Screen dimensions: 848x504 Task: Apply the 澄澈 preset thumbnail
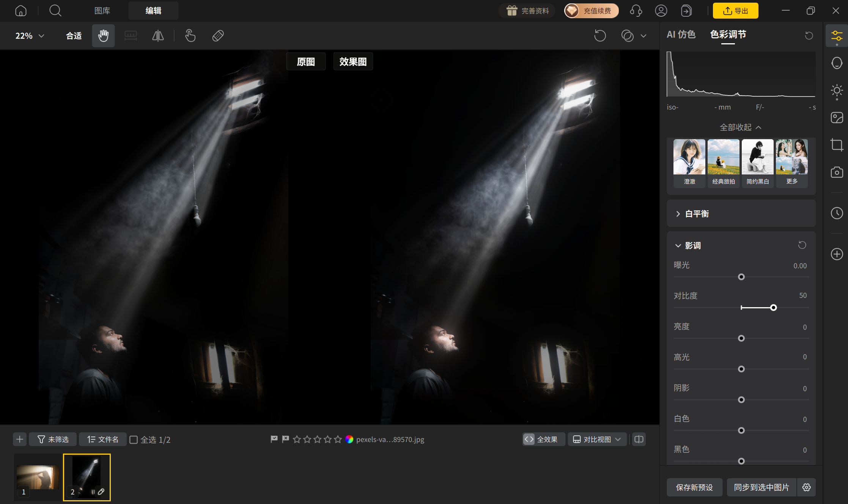(689, 163)
